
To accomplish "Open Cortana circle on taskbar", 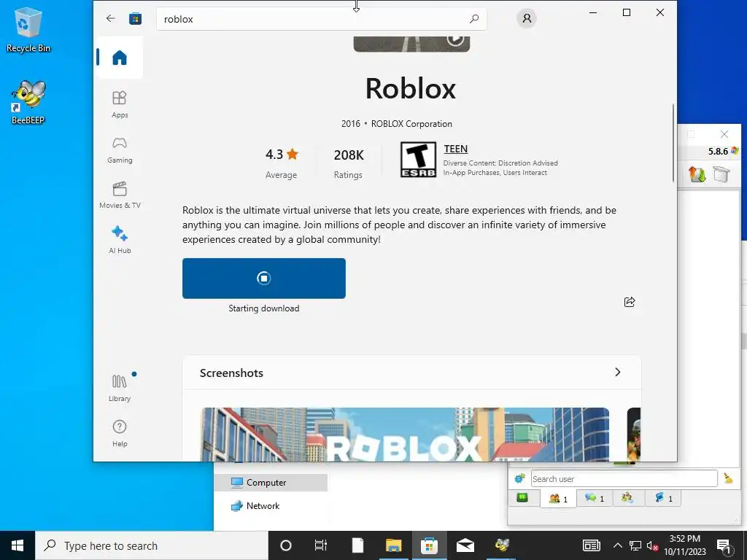I will (286, 545).
